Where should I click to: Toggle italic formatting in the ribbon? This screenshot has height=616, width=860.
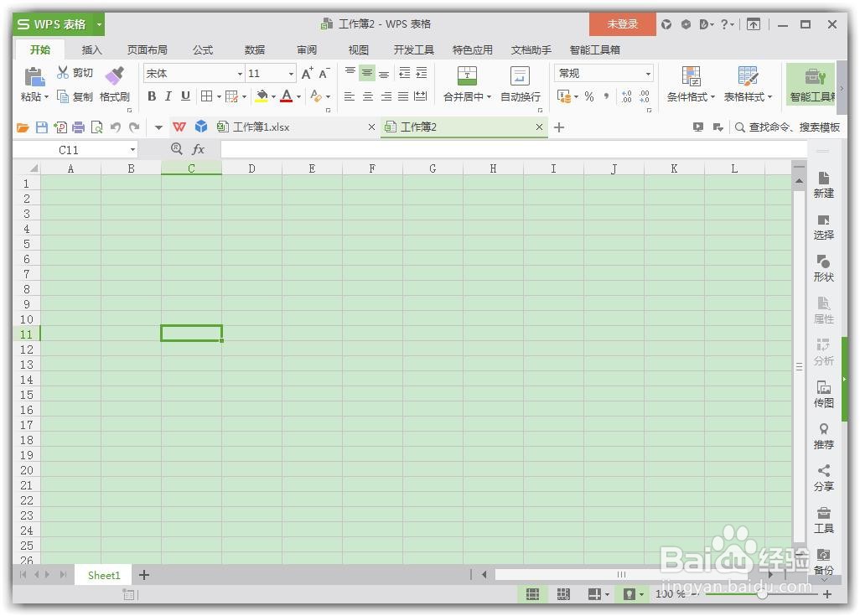pos(168,96)
